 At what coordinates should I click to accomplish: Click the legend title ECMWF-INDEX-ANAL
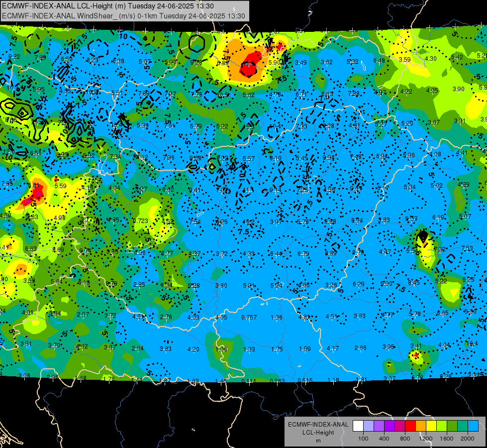[318, 425]
